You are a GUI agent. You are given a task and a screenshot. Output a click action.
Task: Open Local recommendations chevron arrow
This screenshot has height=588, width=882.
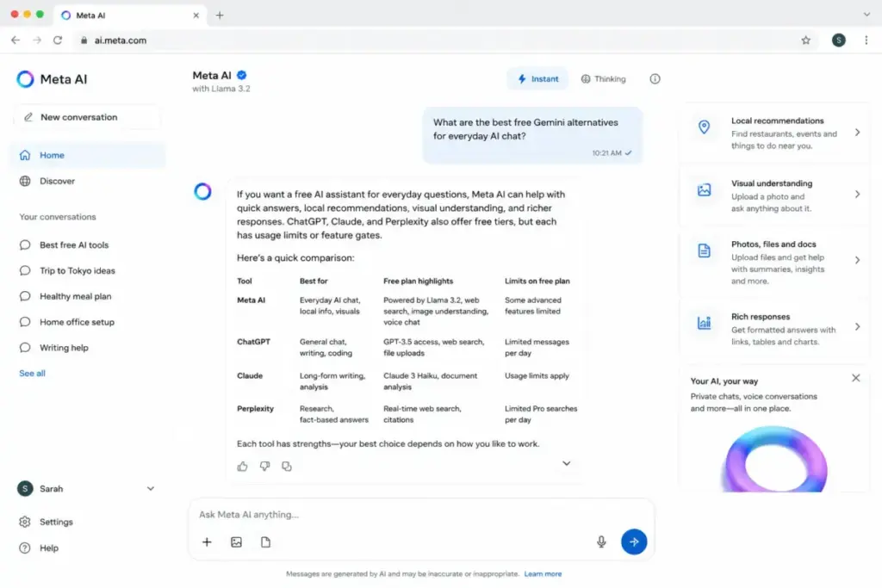click(857, 133)
